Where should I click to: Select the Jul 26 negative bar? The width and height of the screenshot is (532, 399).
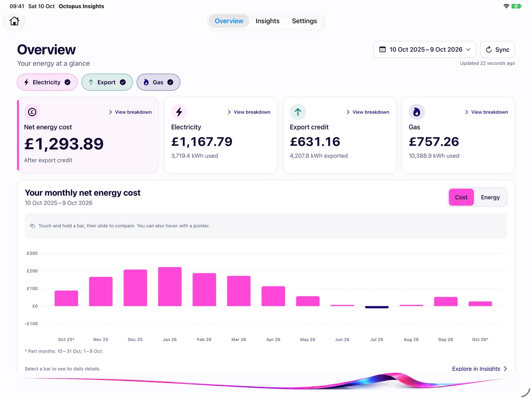[377, 307]
